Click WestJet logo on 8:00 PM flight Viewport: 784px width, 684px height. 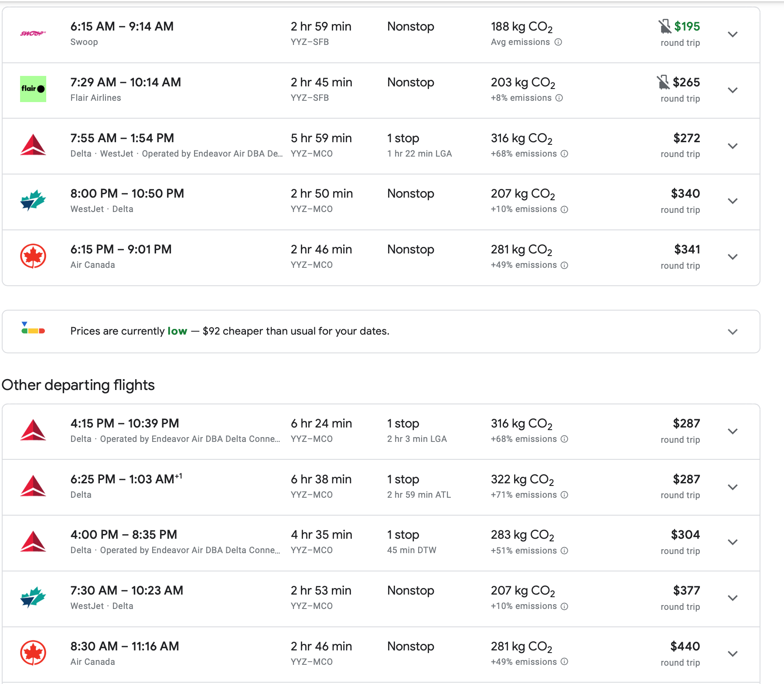pyautogui.click(x=33, y=200)
